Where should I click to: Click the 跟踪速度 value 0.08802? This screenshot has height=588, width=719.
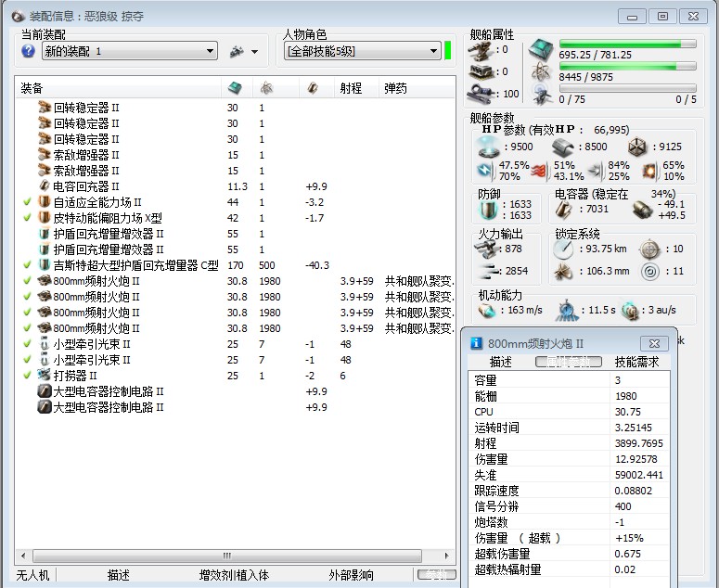pos(634,491)
